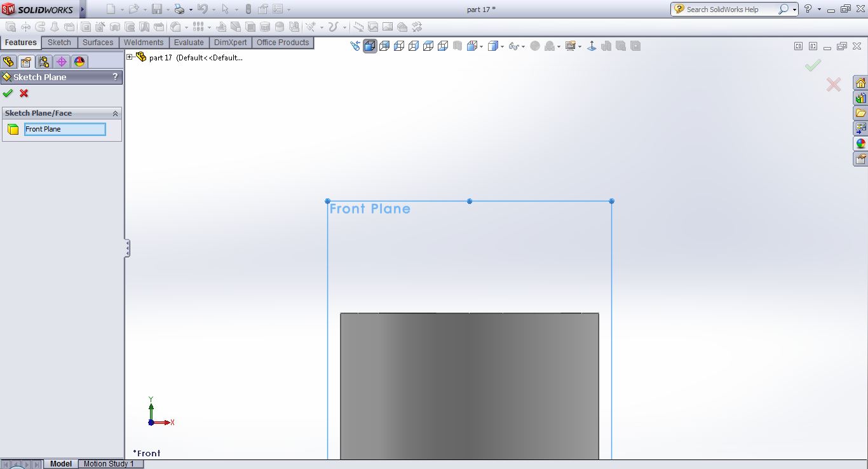Image resolution: width=868 pixels, height=469 pixels.
Task: Open the search options dropdown arrow
Action: pyautogui.click(x=794, y=10)
